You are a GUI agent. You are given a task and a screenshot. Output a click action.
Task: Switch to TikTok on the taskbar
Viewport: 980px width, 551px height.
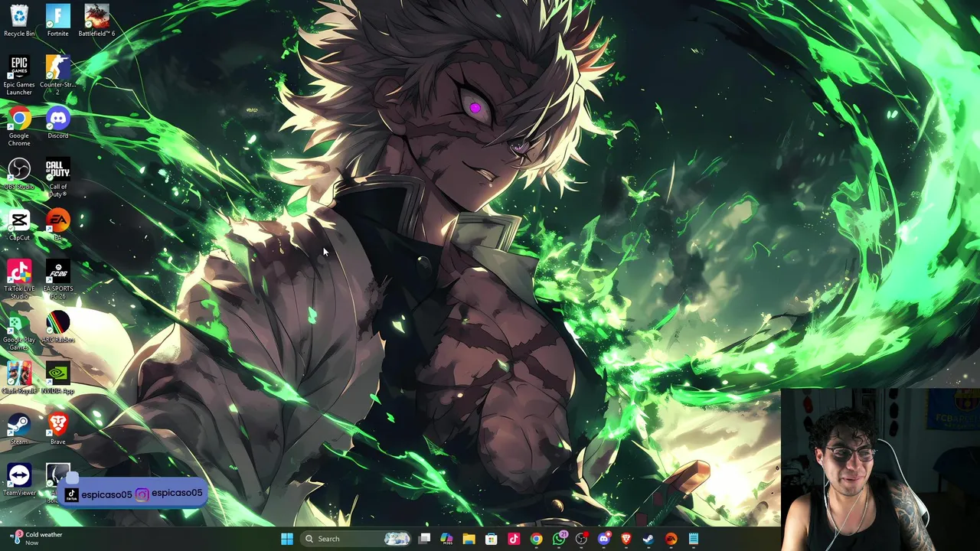point(514,539)
